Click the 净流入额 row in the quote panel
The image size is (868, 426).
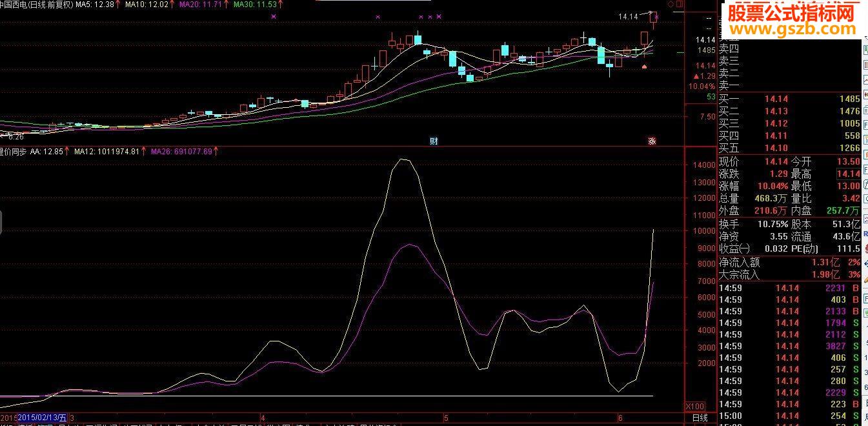(789, 262)
